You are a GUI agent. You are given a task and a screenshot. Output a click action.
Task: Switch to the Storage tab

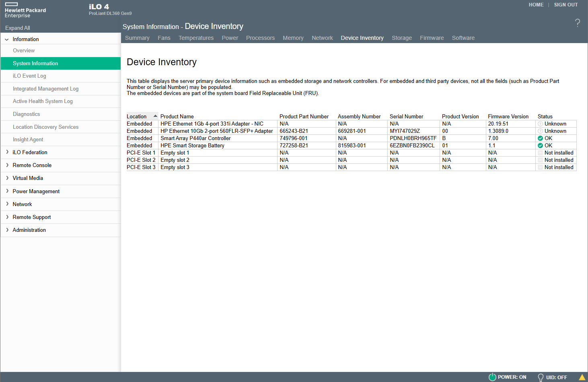(x=402, y=38)
